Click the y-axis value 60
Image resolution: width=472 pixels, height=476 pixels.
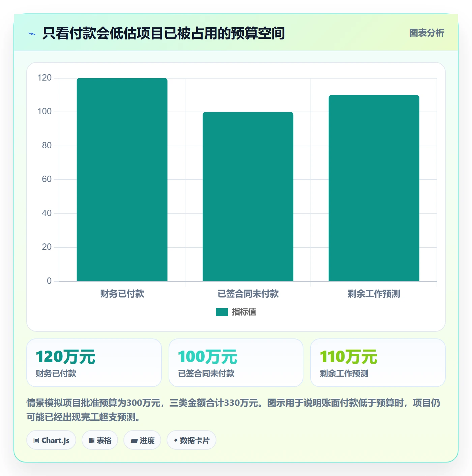pos(47,179)
